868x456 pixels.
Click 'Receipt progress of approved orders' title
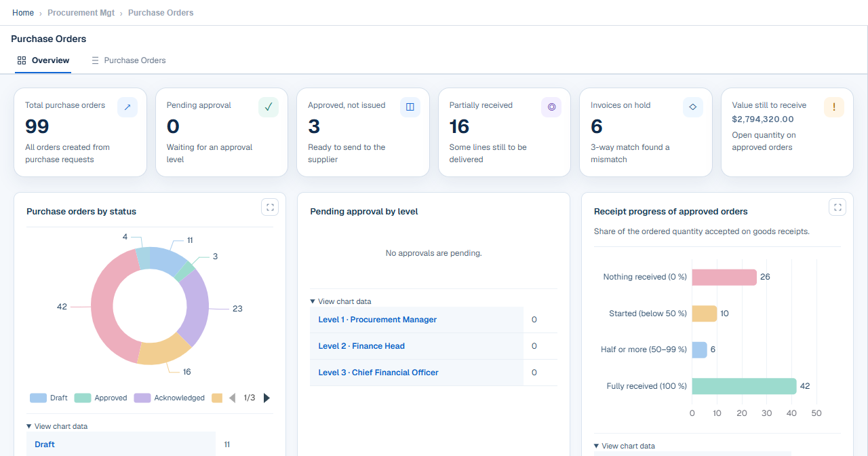(671, 212)
